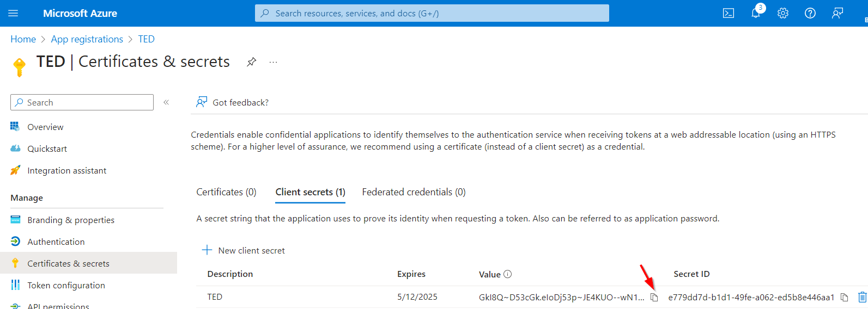Copy the client secret value

[x=654, y=297]
